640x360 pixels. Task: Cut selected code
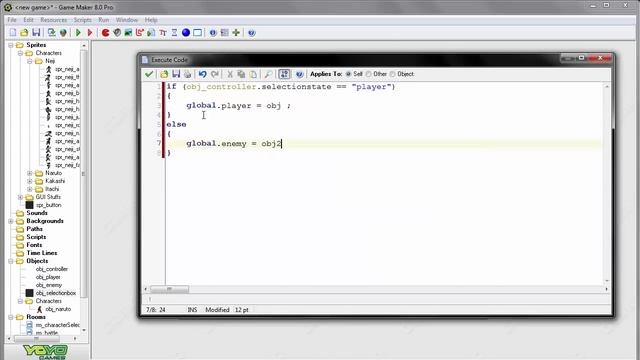point(230,74)
